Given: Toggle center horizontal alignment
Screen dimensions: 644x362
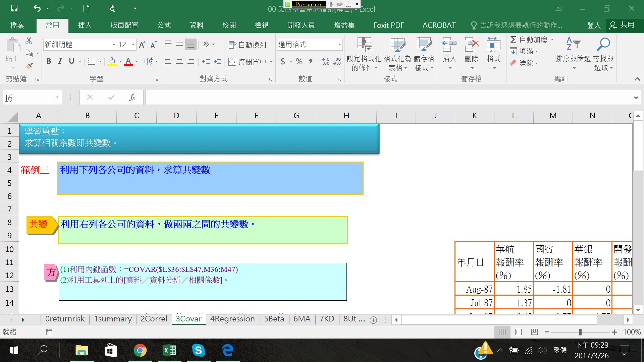Looking at the screenshot, I should tap(179, 61).
